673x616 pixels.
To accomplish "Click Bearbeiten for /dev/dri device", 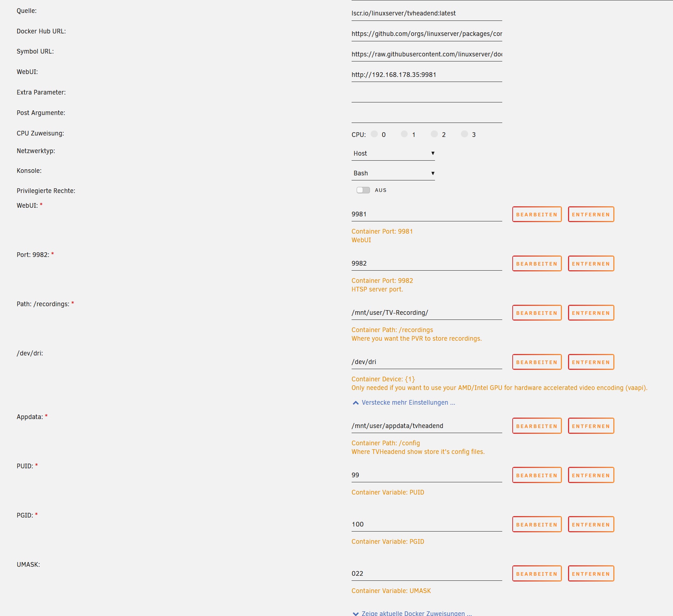I will (x=537, y=362).
